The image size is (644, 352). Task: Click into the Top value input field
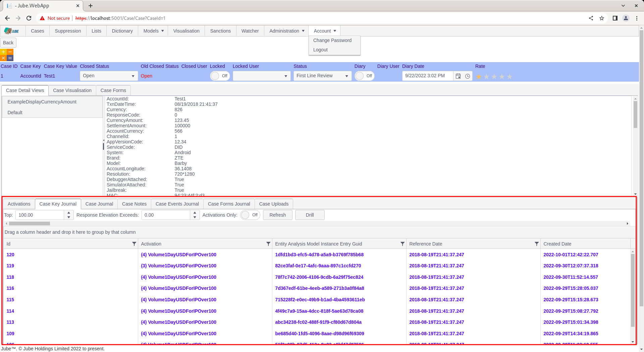click(40, 215)
